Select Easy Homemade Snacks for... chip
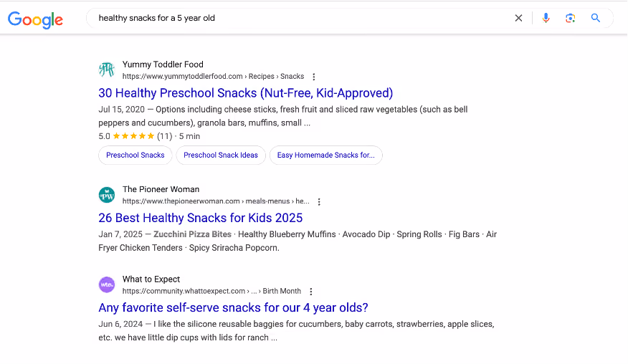This screenshot has width=628, height=364. (x=326, y=155)
